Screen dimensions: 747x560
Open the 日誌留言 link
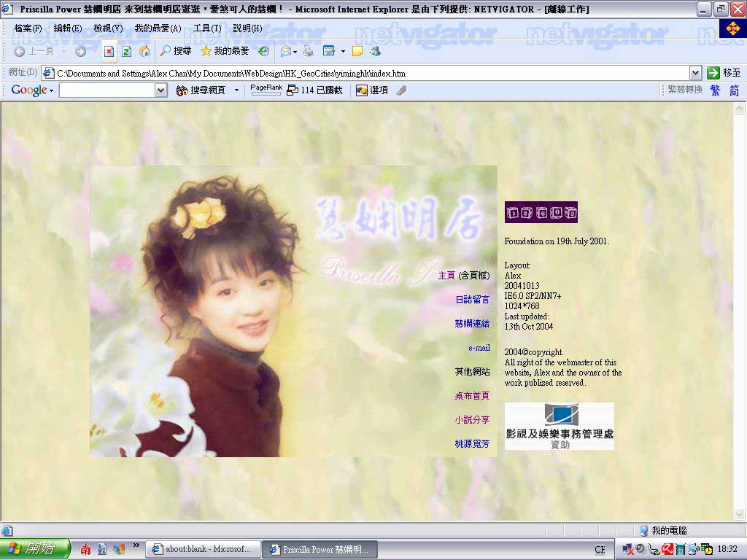pyautogui.click(x=472, y=300)
